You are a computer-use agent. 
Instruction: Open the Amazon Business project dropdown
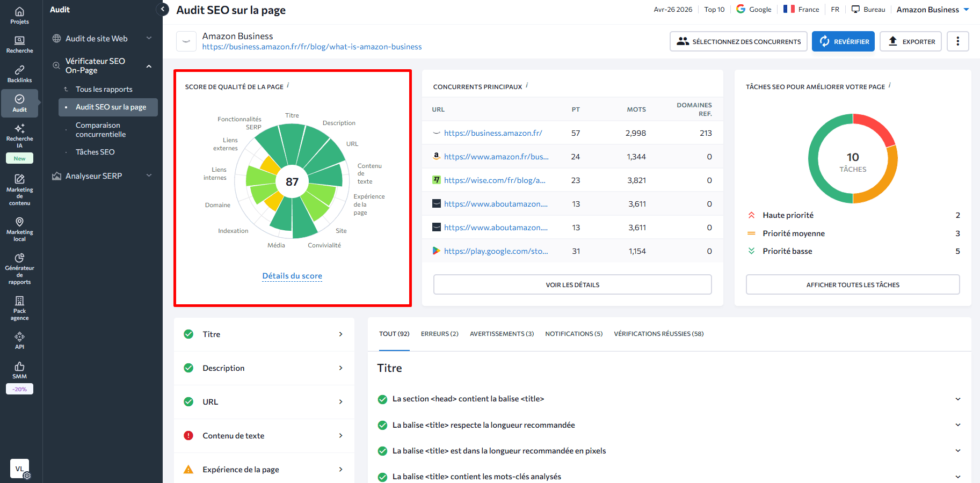point(933,10)
